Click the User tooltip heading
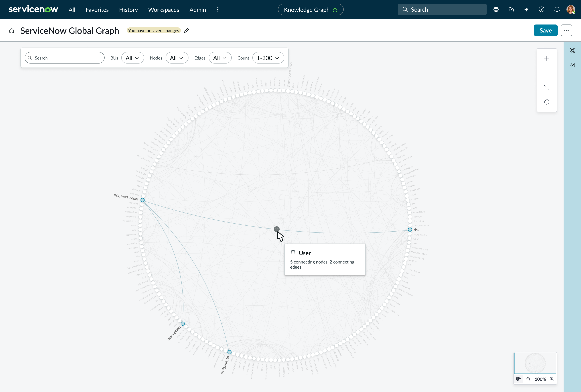 (x=305, y=253)
